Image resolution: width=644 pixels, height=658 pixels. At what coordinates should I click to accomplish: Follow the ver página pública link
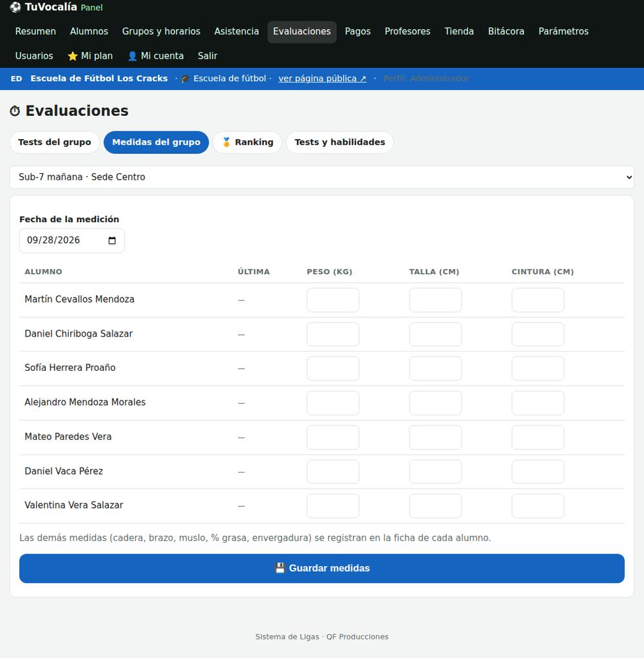pyautogui.click(x=323, y=79)
